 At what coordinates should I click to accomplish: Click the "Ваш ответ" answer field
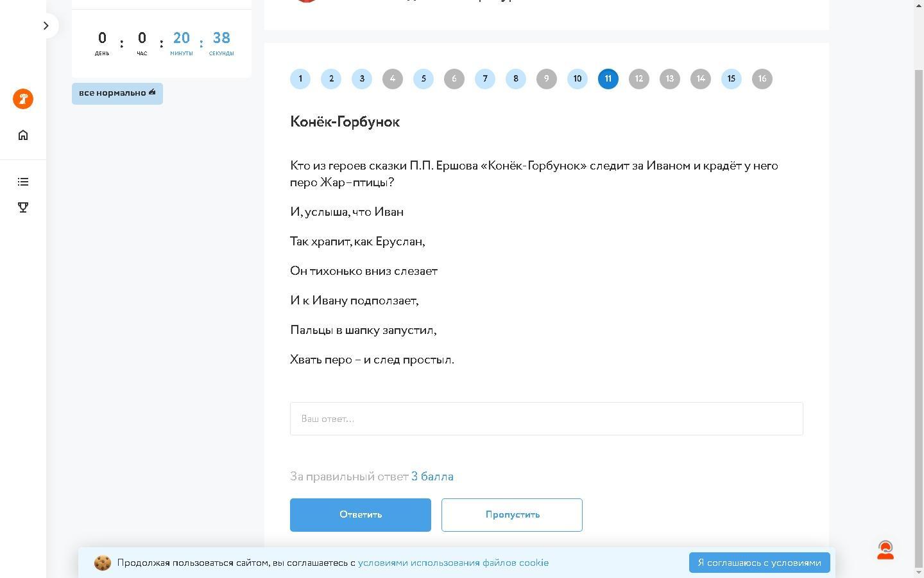[x=546, y=419]
